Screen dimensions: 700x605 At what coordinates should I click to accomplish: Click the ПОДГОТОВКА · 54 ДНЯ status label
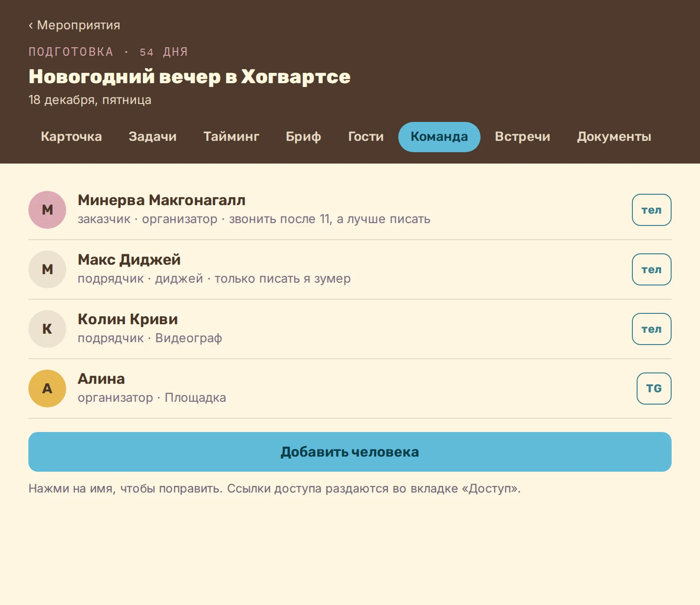[x=108, y=52]
